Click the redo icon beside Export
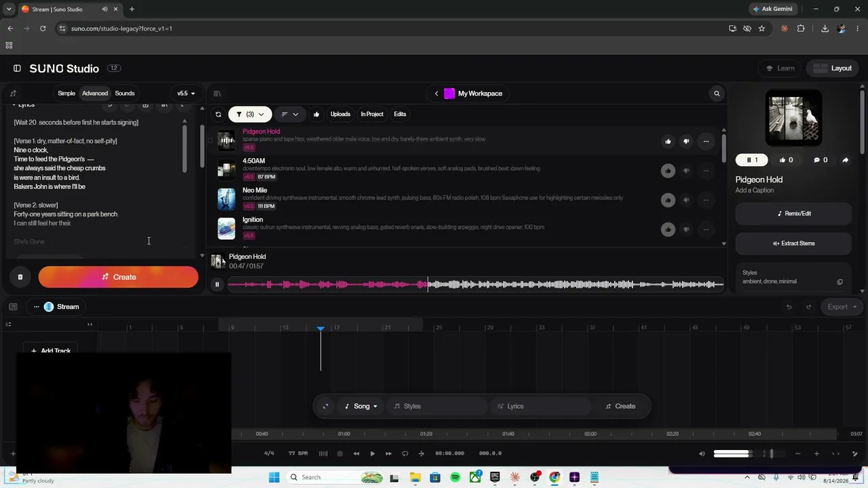The width and height of the screenshot is (868, 488). (808, 307)
